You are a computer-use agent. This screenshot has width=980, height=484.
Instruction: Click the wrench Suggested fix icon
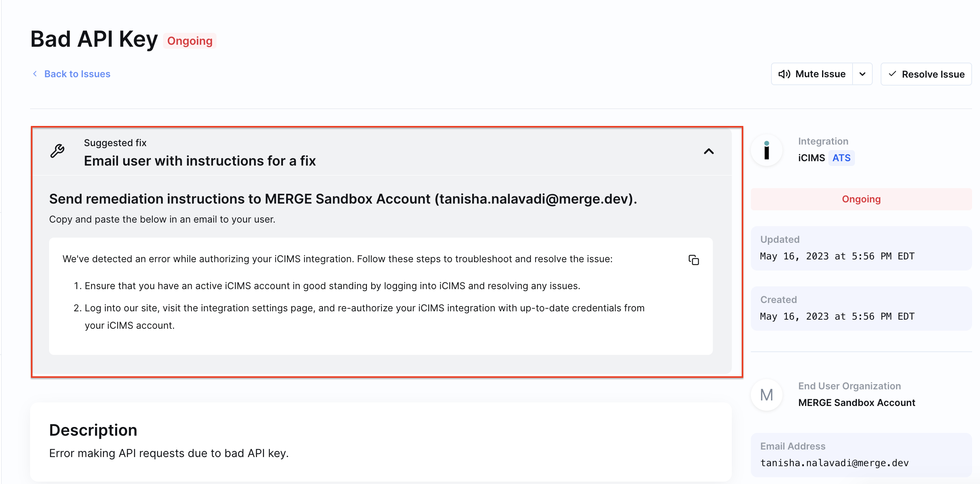(x=57, y=151)
